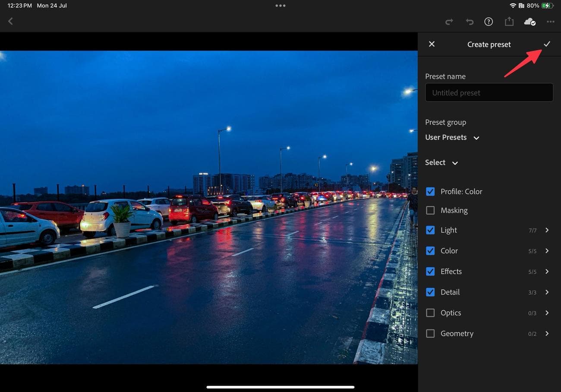Tap the share icon
This screenshot has height=392, width=561.
(x=509, y=21)
